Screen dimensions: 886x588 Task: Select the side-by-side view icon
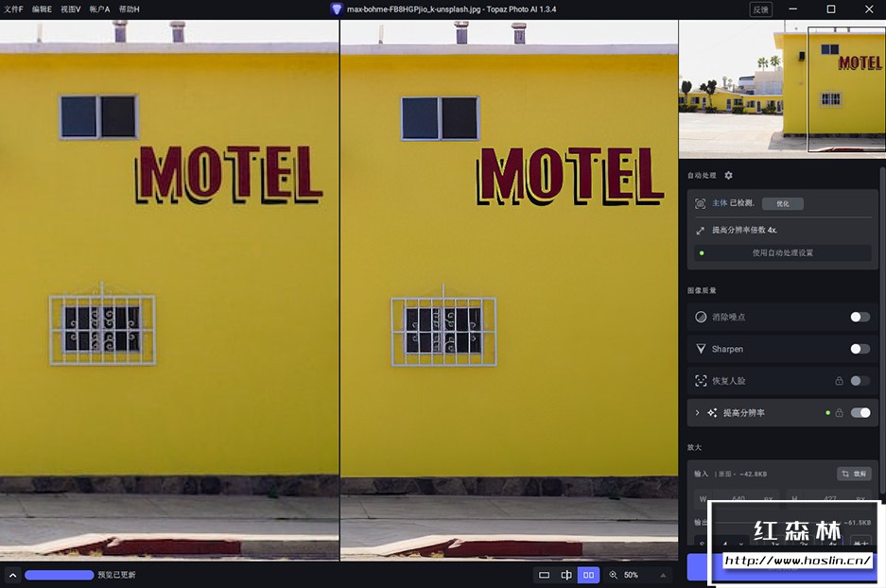pos(588,575)
